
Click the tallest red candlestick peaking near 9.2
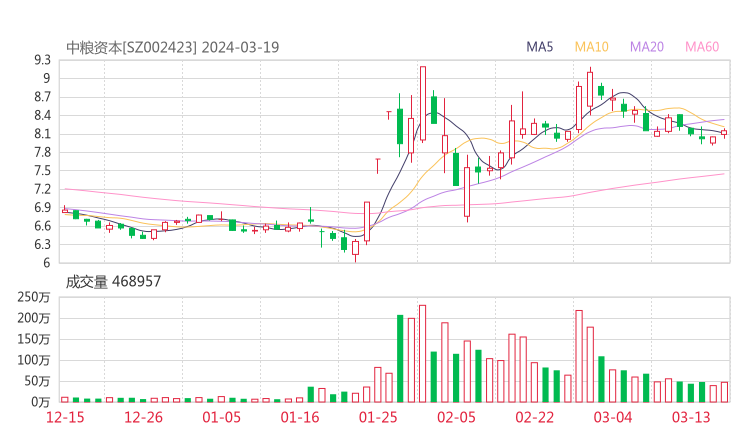pos(423,104)
